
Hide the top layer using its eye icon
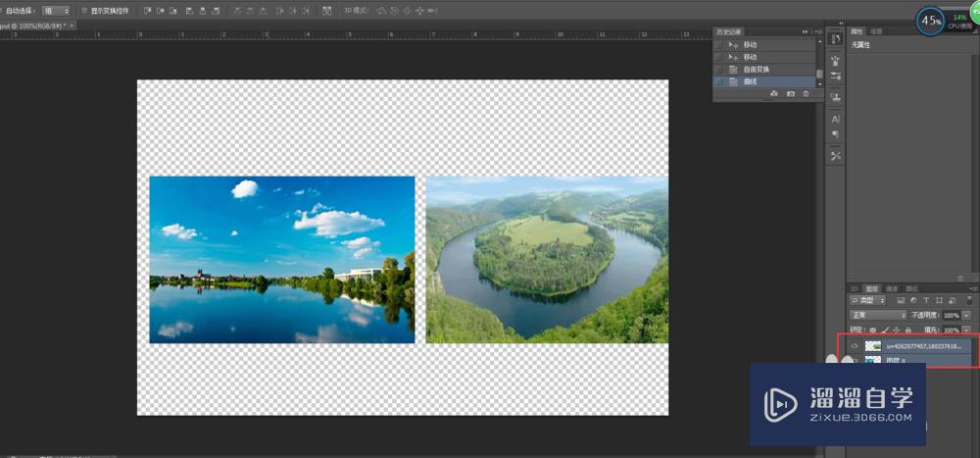pos(854,346)
